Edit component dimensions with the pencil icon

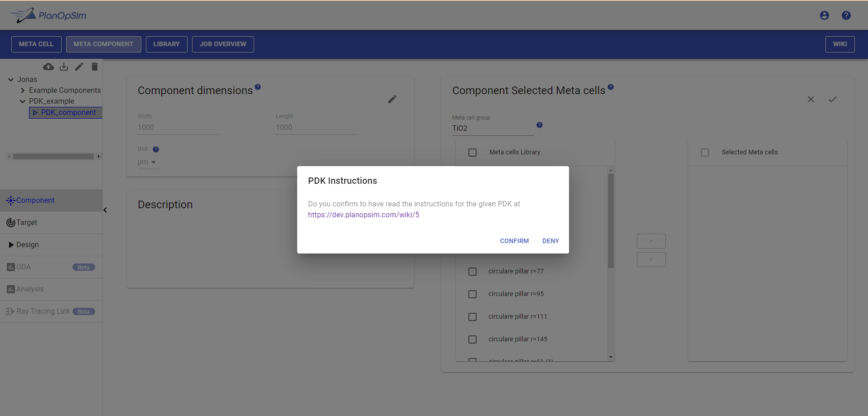click(x=392, y=99)
